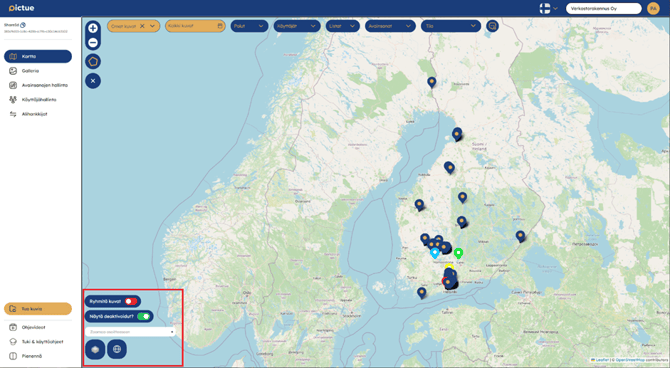Zoom out with the map minus button
The width and height of the screenshot is (670, 368).
pyautogui.click(x=93, y=43)
